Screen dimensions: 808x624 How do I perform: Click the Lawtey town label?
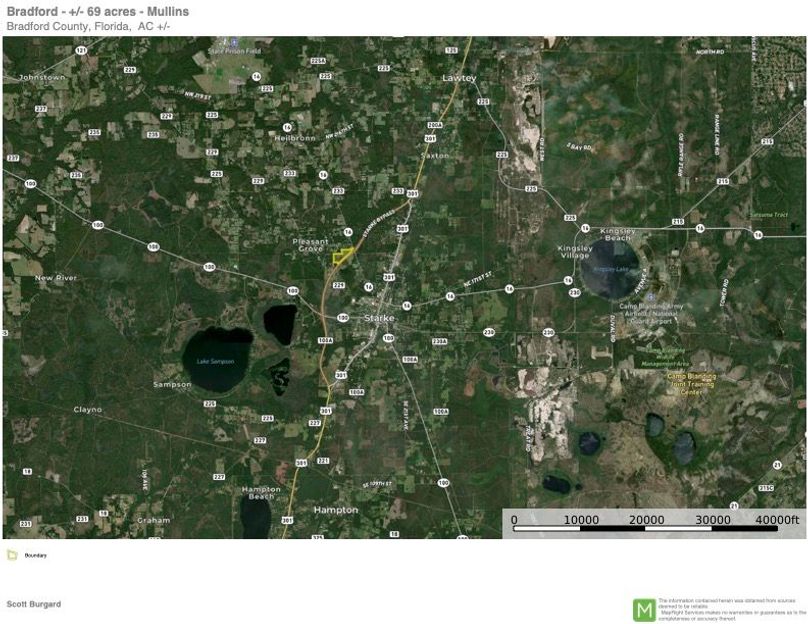pyautogui.click(x=460, y=77)
